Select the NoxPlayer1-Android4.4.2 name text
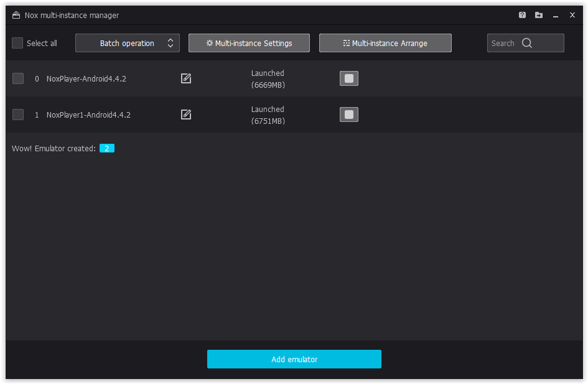Image resolution: width=588 pixels, height=384 pixels. click(x=88, y=115)
